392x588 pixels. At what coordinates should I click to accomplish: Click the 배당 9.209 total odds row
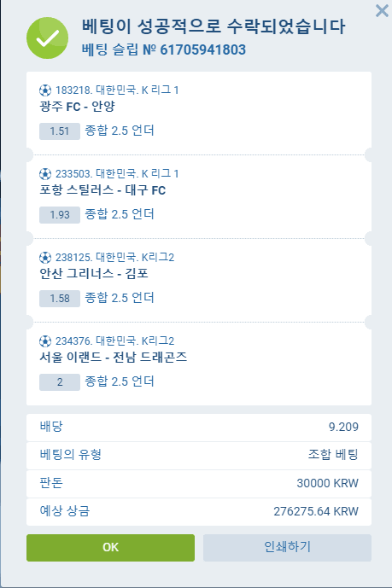(199, 427)
